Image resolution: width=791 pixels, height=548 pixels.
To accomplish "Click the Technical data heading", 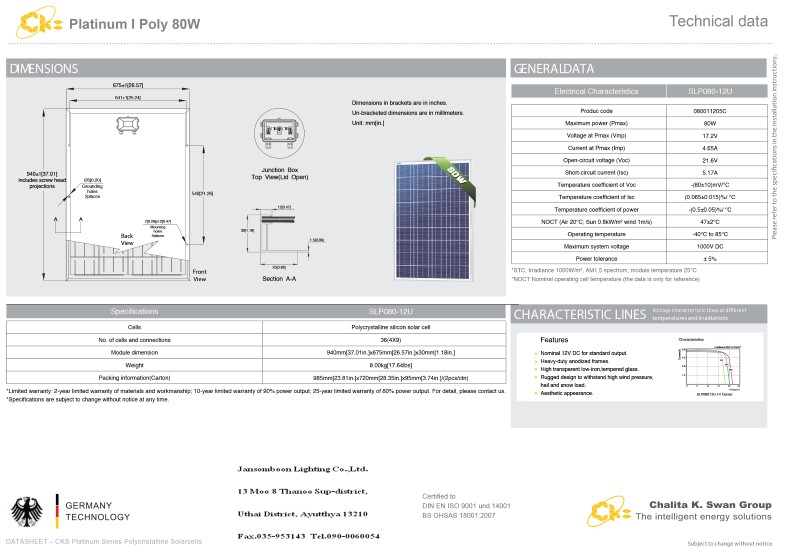I will (x=718, y=21).
